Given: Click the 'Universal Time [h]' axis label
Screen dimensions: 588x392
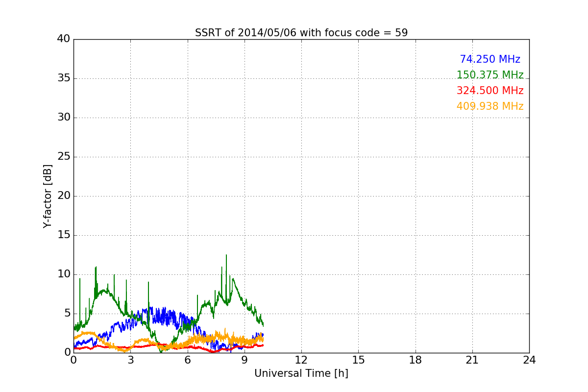Looking at the screenshot, I should coord(301,373).
